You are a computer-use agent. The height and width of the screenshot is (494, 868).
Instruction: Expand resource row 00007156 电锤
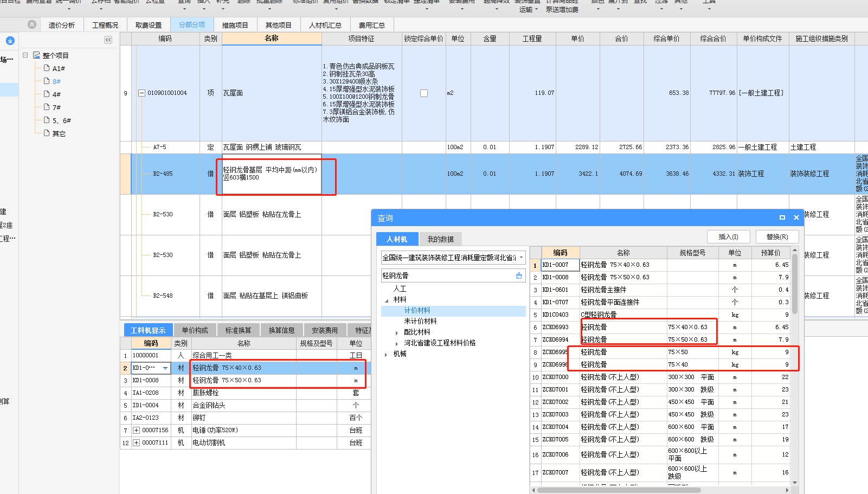137,430
